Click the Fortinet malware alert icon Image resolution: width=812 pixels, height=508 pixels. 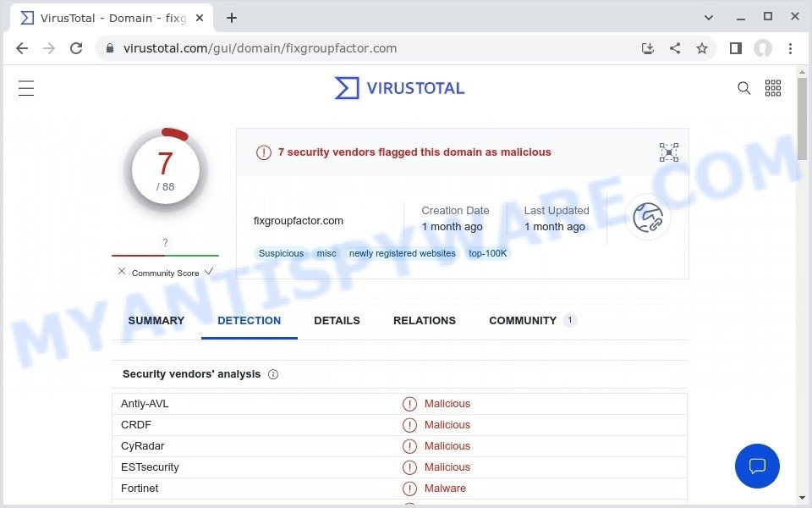409,489
